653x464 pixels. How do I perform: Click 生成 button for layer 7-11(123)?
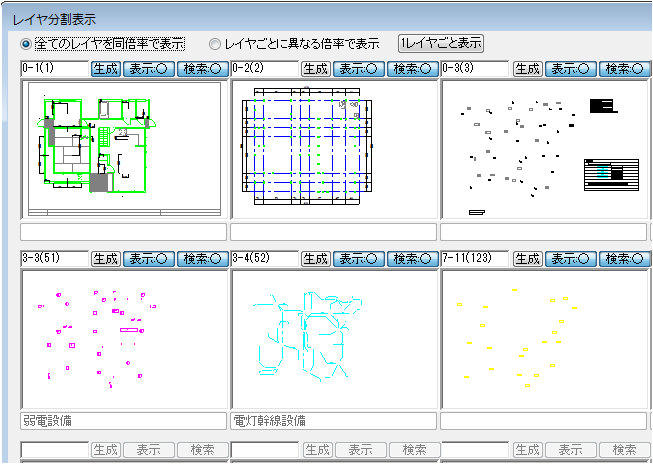pos(527,259)
